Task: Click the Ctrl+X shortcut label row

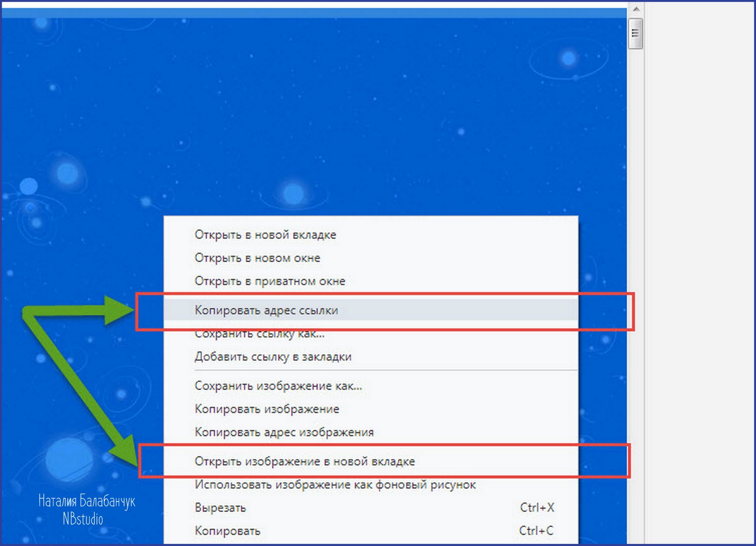Action: 537,508
